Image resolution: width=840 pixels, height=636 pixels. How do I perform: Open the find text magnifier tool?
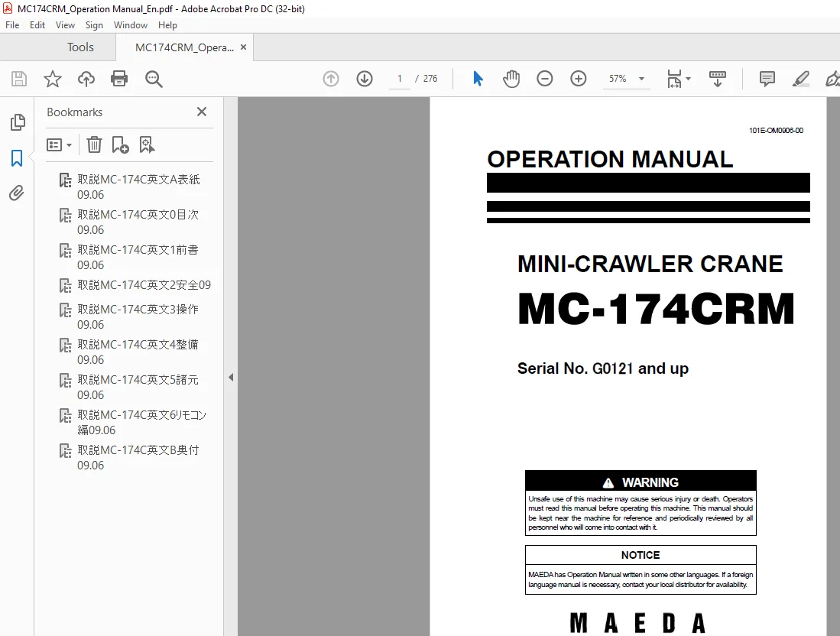click(x=154, y=79)
